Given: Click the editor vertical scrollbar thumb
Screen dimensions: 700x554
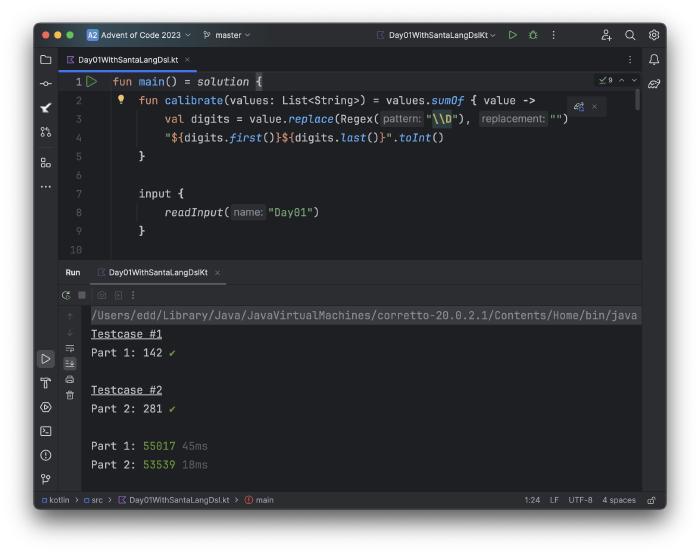Looking at the screenshot, I should pos(637,100).
